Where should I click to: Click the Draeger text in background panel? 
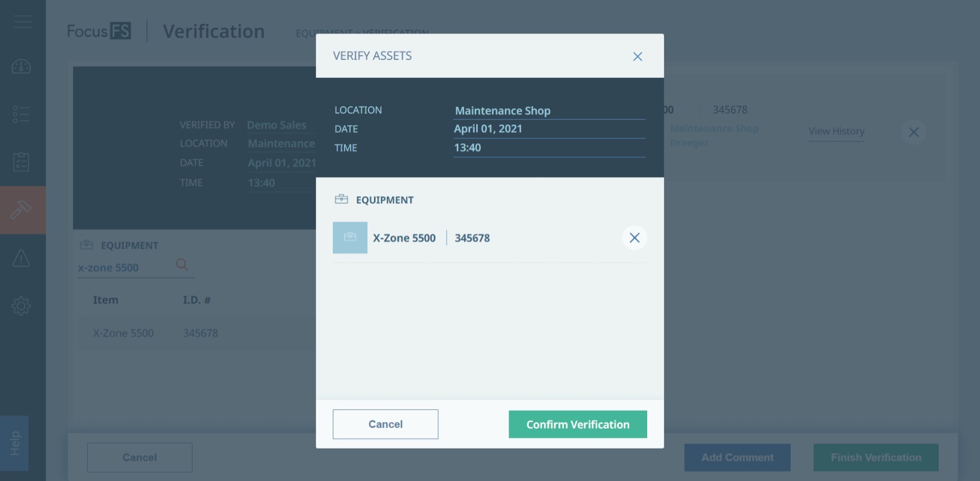coord(689,143)
